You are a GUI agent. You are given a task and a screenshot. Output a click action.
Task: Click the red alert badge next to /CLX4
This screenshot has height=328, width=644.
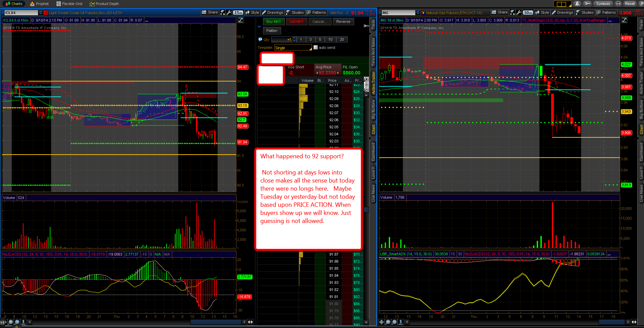(x=46, y=13)
